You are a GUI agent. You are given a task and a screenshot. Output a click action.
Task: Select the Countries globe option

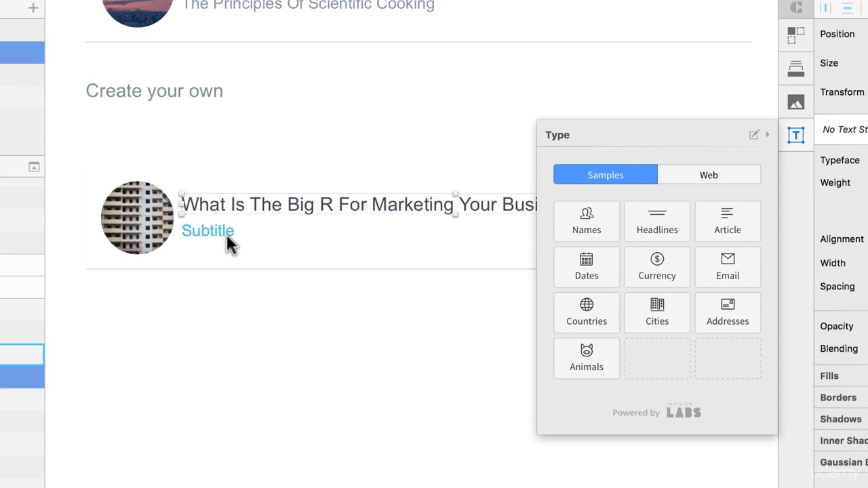coord(587,312)
